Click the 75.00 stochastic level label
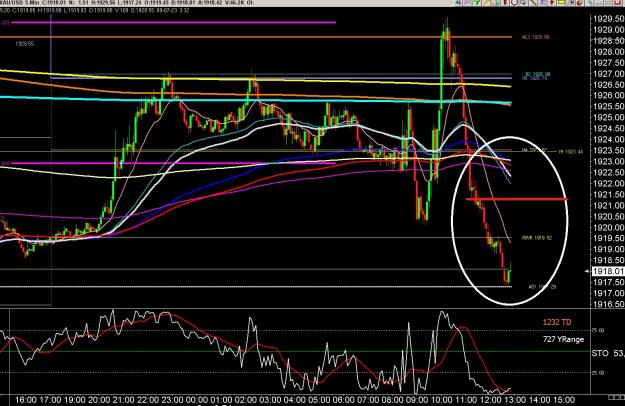Image resolution: width=625 pixels, height=406 pixels. 597,330
